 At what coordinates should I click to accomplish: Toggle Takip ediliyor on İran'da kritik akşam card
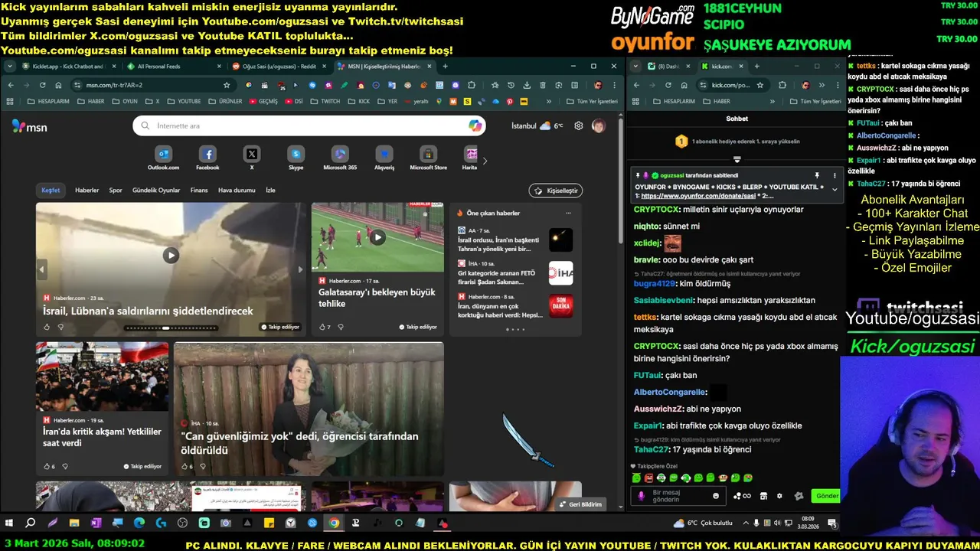143,466
